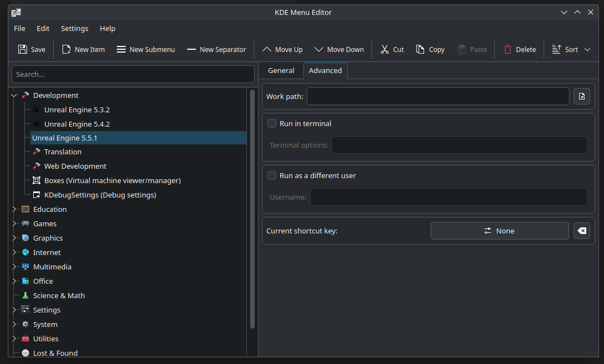Collapse the Development category
This screenshot has width=604, height=364.
coord(13,95)
